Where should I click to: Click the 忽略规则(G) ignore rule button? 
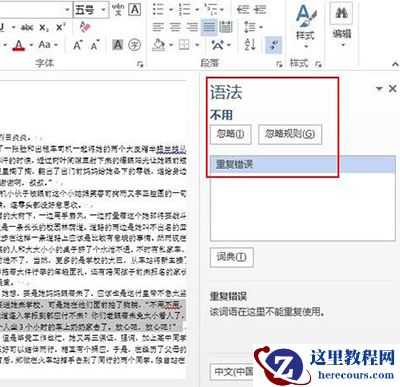pos(290,134)
